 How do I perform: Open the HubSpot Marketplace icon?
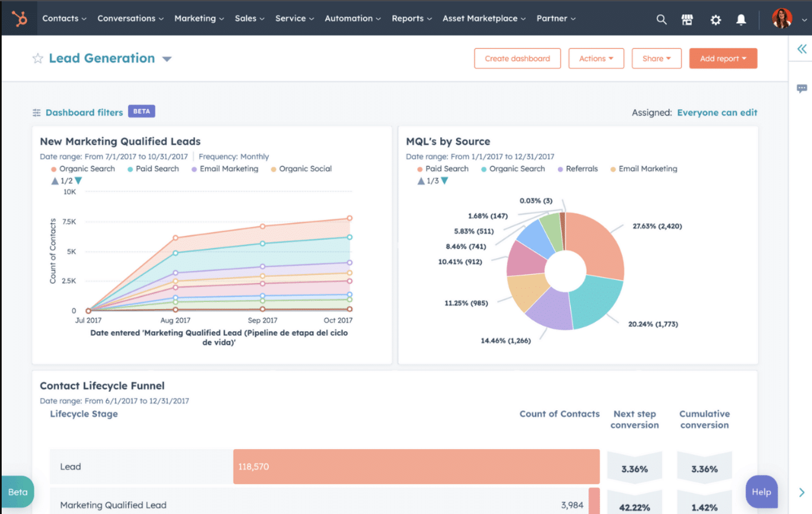pos(687,19)
